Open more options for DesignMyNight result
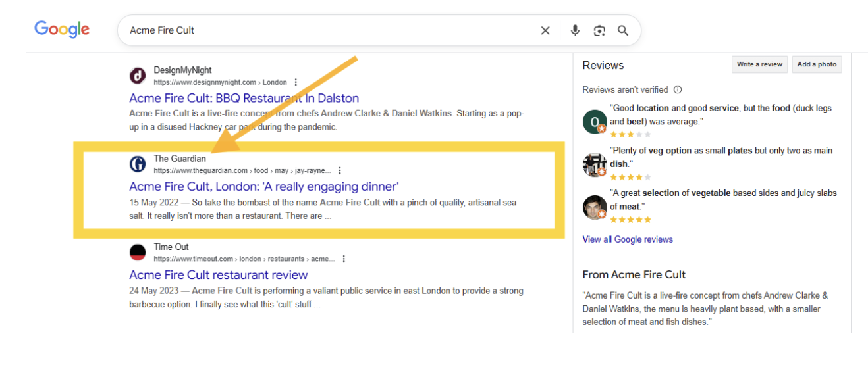Viewport: 868px width, 371px height. [296, 82]
